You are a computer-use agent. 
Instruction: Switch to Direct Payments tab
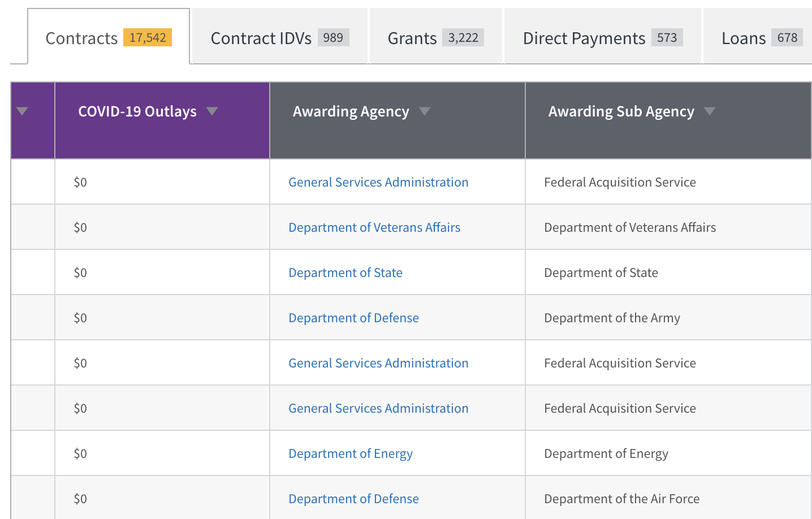coord(603,37)
